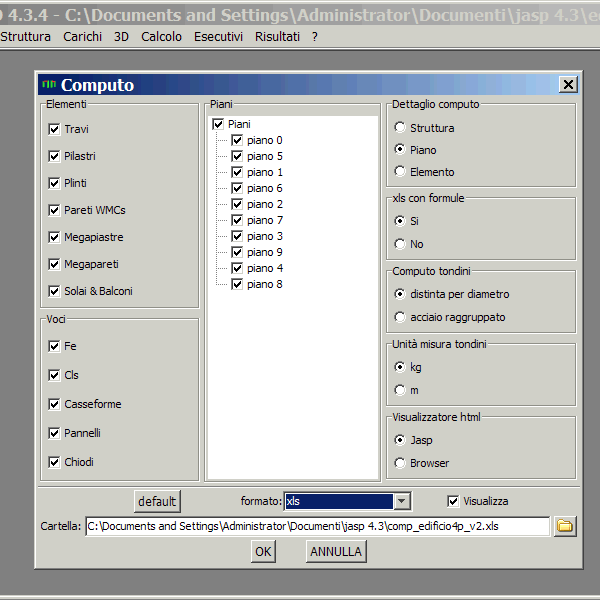The height and width of the screenshot is (600, 600).
Task: Cancel with the ANNULLA button
Action: [x=336, y=551]
